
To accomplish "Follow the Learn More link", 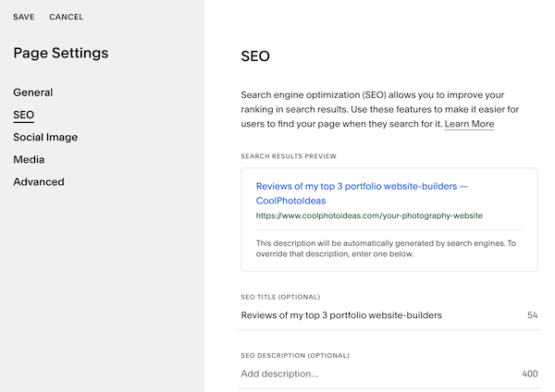I will pyautogui.click(x=469, y=124).
